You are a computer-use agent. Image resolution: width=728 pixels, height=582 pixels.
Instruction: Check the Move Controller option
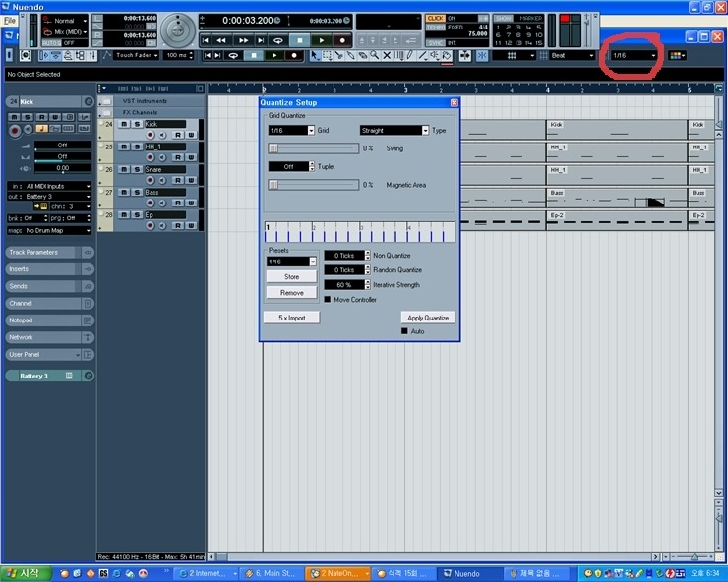pyautogui.click(x=328, y=299)
